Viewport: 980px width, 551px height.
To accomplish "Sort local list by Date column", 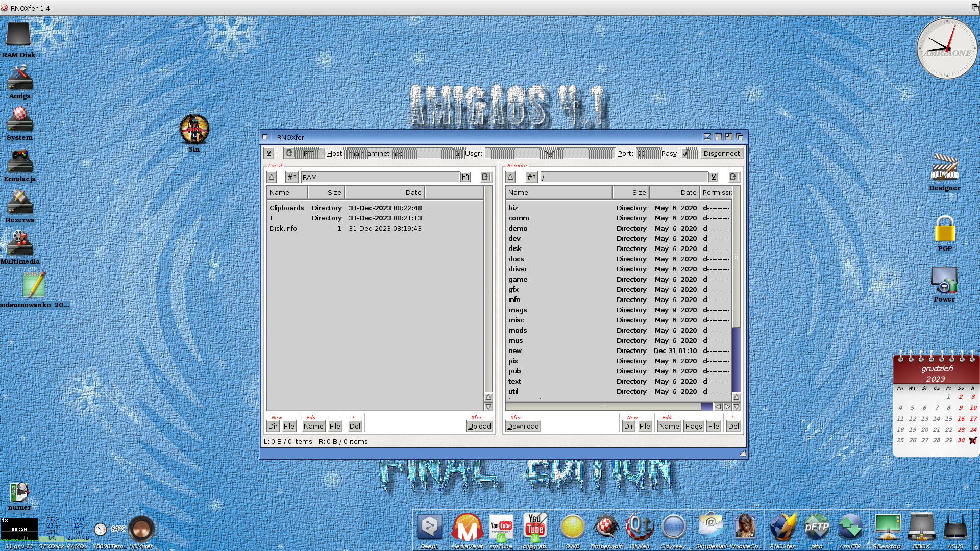I will (385, 192).
